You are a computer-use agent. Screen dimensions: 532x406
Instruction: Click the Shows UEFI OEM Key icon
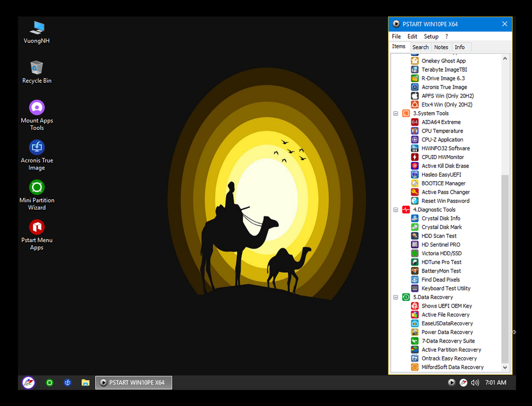[x=415, y=306]
